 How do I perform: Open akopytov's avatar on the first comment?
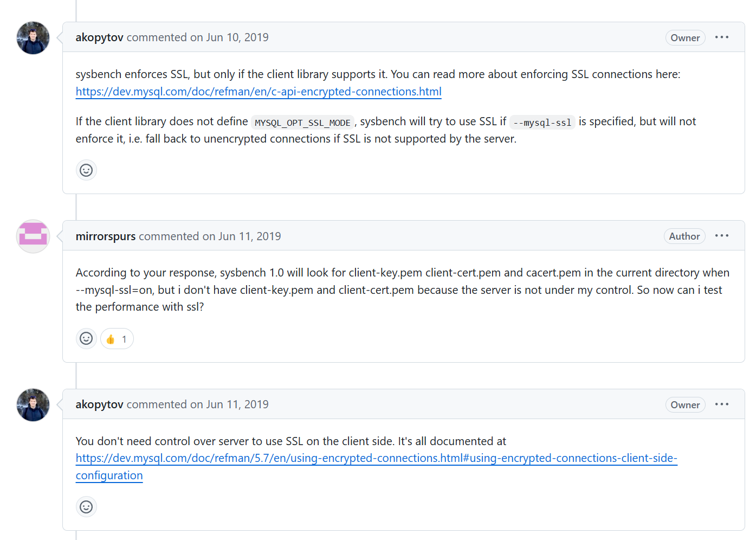[33, 38]
